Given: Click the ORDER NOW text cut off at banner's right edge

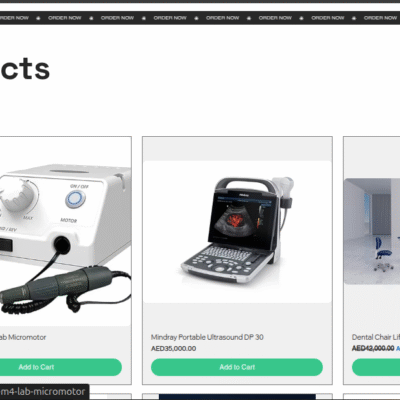Looking at the screenshot, I should [x=382, y=18].
